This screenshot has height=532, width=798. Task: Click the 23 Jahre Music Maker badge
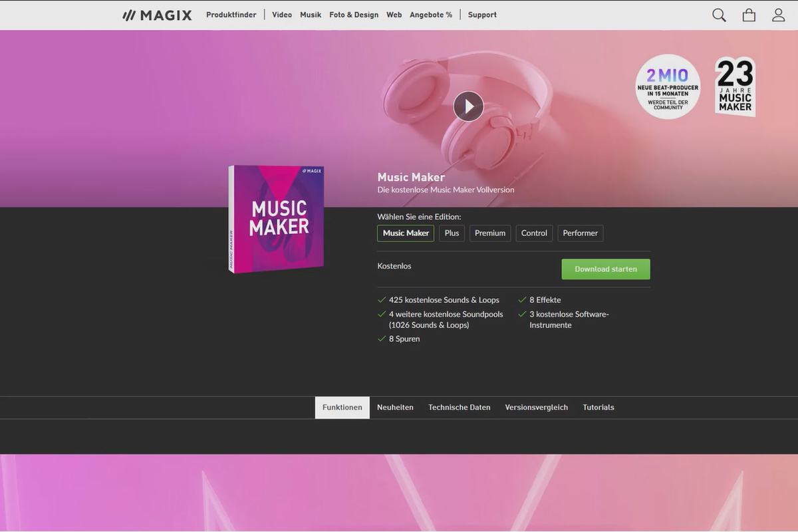click(735, 86)
